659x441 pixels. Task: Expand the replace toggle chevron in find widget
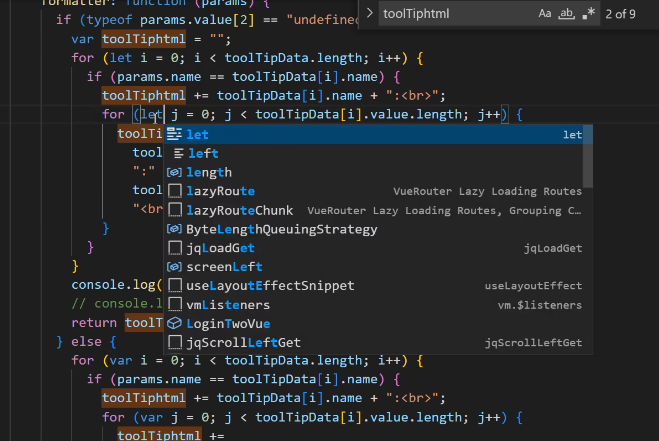369,13
